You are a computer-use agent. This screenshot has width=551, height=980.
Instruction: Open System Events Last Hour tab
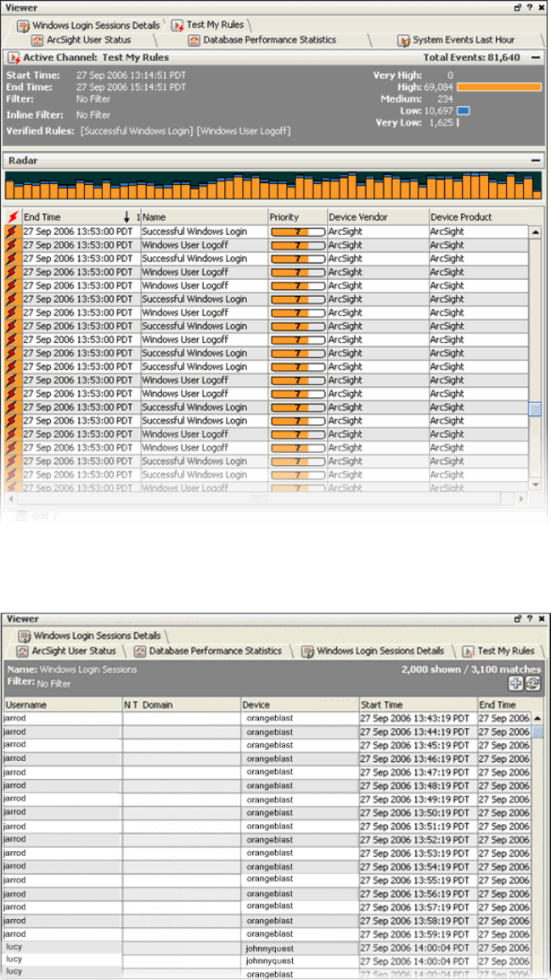click(457, 40)
